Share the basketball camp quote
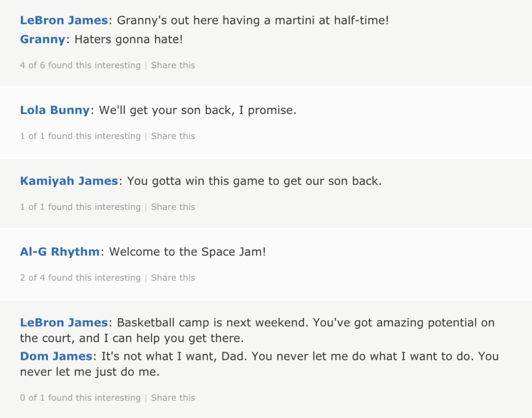 173,398
